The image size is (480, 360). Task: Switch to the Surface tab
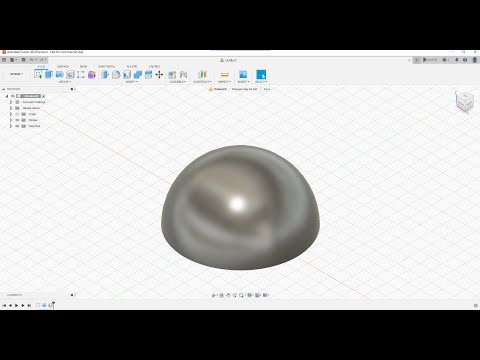[x=63, y=66]
